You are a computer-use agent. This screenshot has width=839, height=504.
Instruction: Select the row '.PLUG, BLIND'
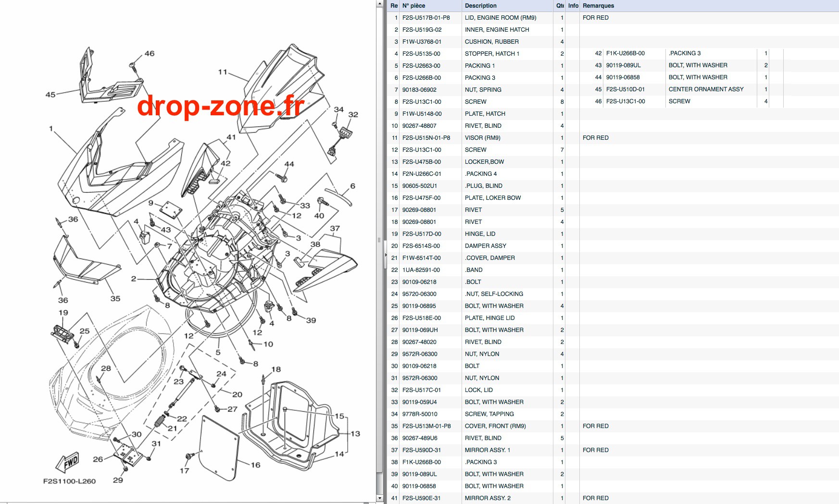[x=613, y=186]
